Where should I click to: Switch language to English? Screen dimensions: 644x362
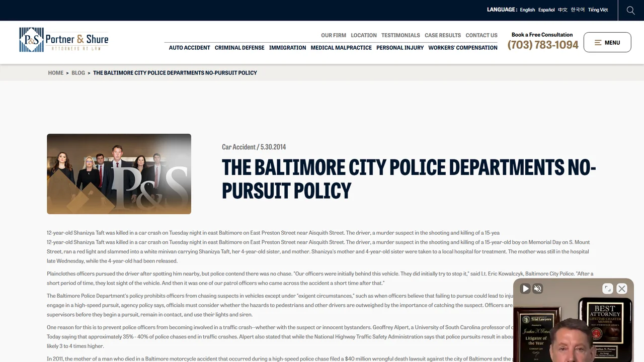[527, 10]
